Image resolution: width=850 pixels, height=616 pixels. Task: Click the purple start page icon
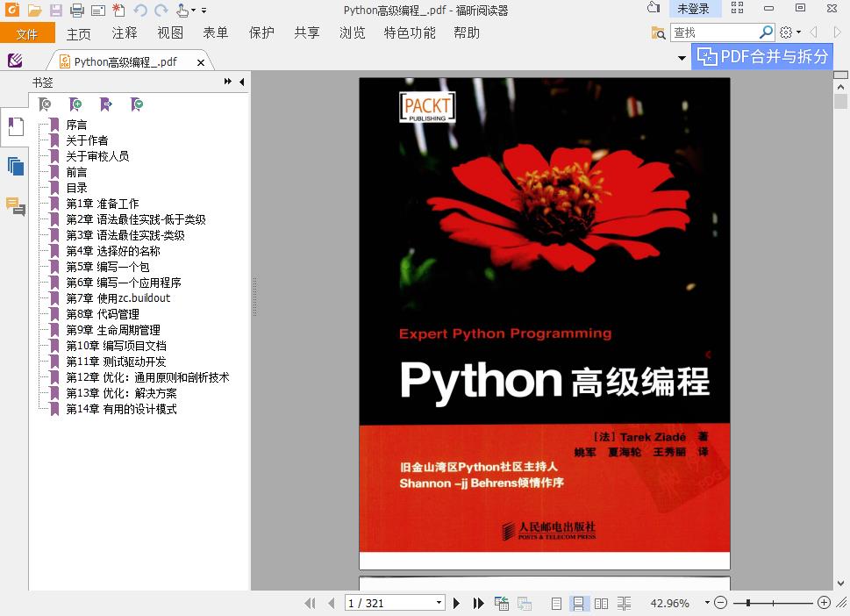click(15, 61)
